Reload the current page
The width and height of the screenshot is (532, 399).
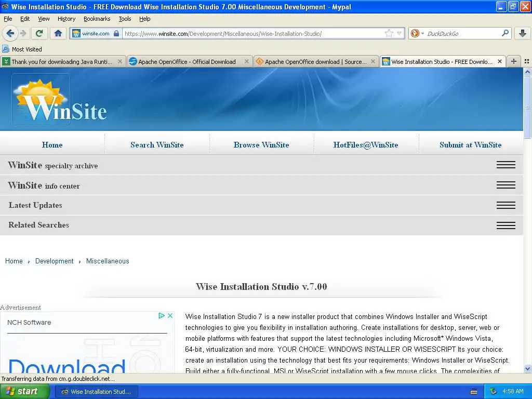pyautogui.click(x=39, y=33)
